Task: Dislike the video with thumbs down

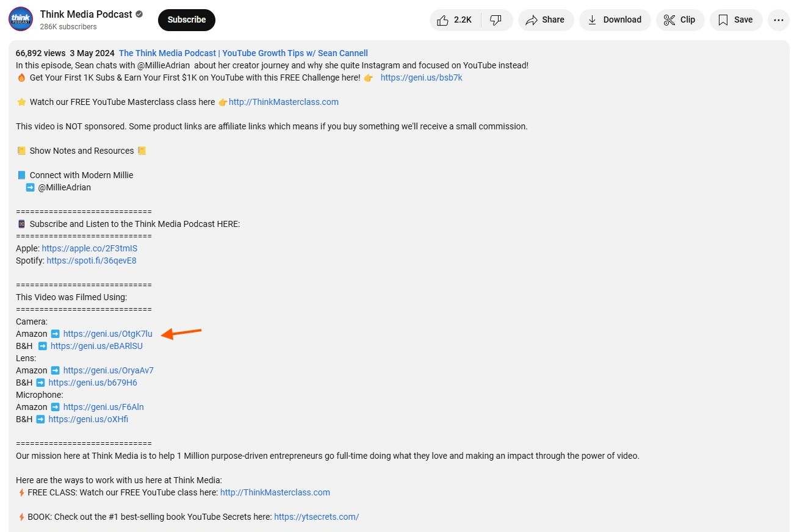Action: tap(496, 20)
